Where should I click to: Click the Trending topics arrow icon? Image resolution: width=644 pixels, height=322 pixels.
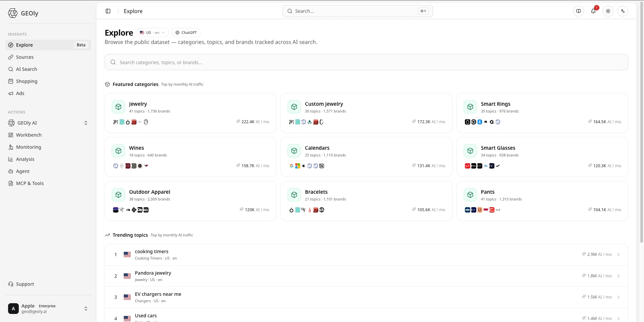point(107,235)
